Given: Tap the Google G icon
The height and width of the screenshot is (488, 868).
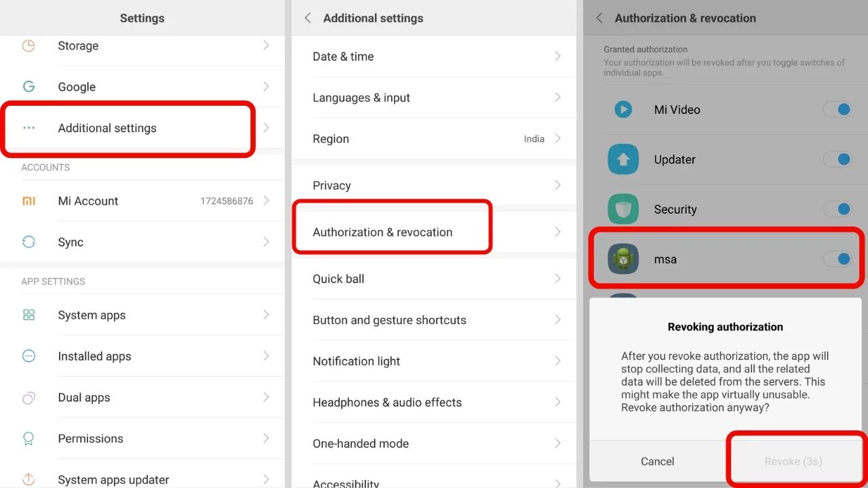Looking at the screenshot, I should click(x=28, y=87).
